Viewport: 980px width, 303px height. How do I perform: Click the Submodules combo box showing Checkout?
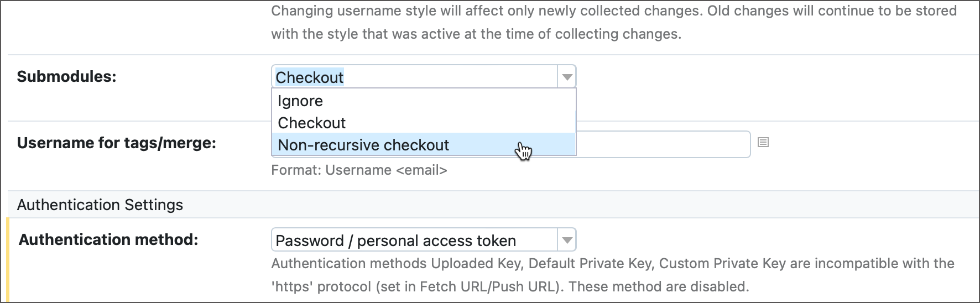(415, 77)
